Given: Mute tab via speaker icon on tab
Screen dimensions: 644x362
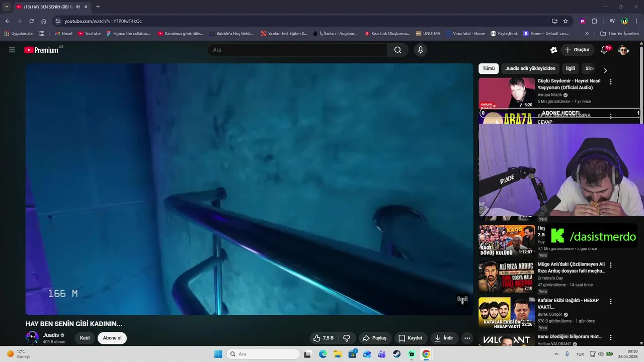Looking at the screenshot, I should pos(77,7).
